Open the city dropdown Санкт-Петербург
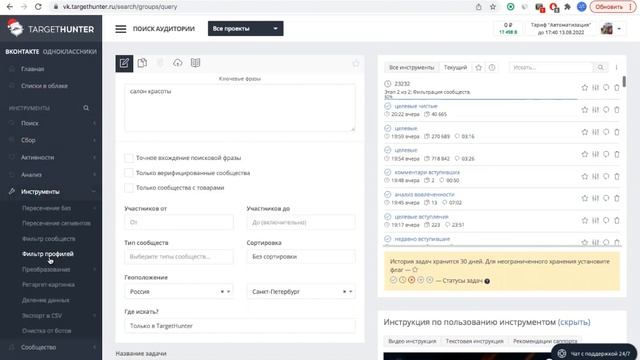Image resolution: width=640 pixels, height=360 pixels. coord(301,292)
